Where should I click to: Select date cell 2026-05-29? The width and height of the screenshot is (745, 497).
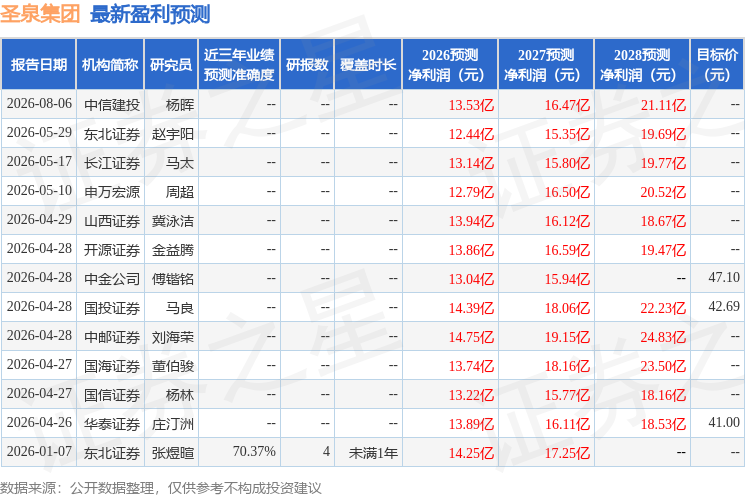39,133
